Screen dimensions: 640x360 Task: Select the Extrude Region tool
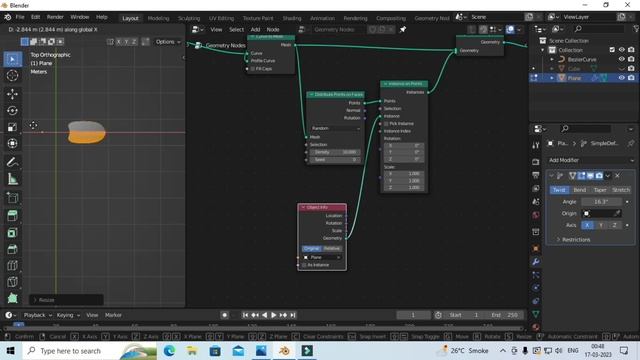pyautogui.click(x=13, y=216)
